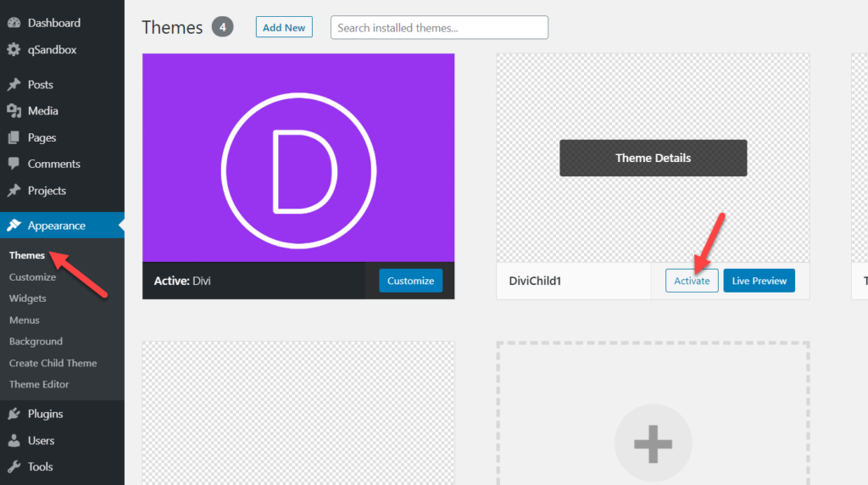Viewport: 868px width, 485px height.
Task: Go to Widgets submenu
Action: tap(28, 298)
